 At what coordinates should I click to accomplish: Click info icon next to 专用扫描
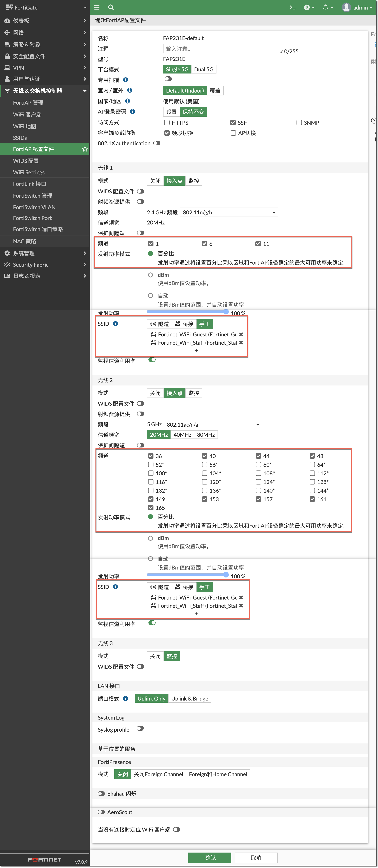point(125,80)
